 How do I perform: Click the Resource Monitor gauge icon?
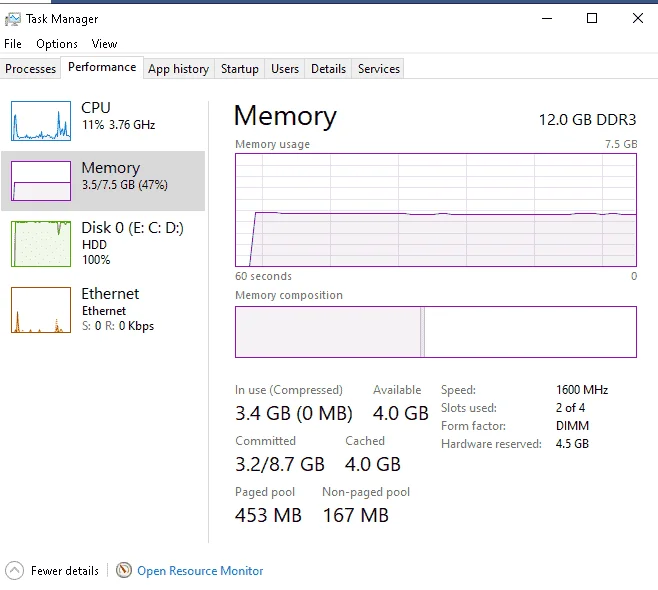click(x=123, y=570)
